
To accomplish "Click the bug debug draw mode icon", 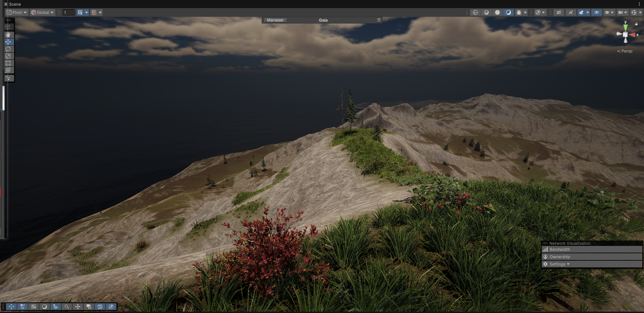I will [519, 12].
